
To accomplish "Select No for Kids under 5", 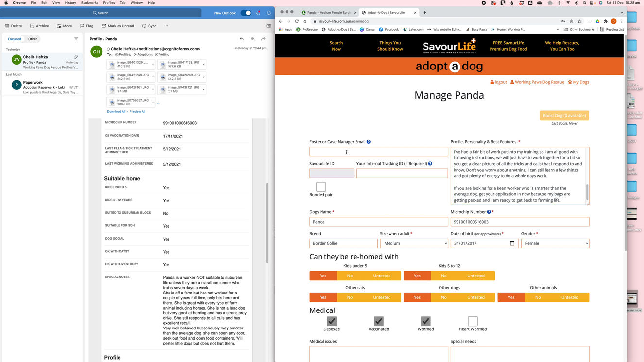I will (350, 276).
